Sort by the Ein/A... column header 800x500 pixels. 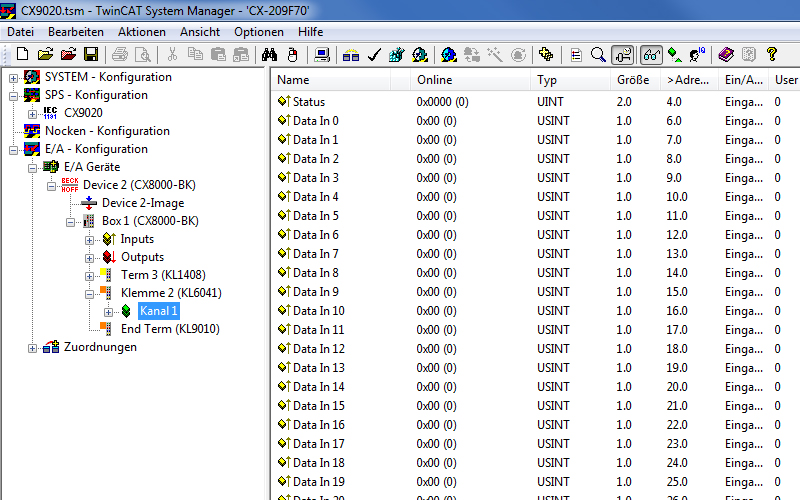pos(744,80)
